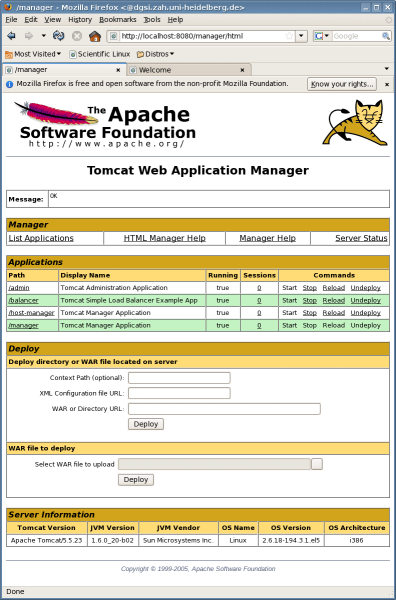Click the Forward navigation arrow
The image size is (396, 600).
click(29, 36)
